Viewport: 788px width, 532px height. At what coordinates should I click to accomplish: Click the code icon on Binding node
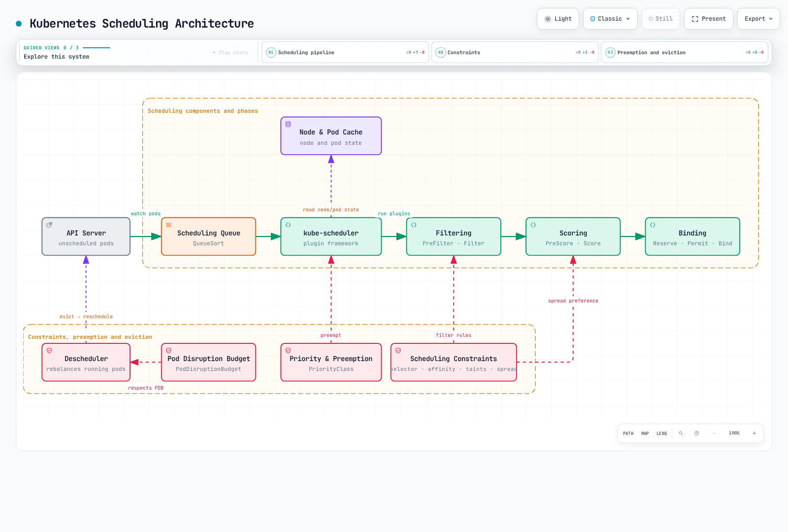tap(653, 225)
